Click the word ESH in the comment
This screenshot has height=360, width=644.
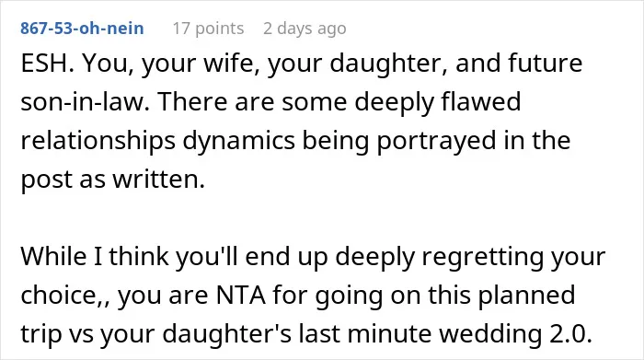[44, 64]
